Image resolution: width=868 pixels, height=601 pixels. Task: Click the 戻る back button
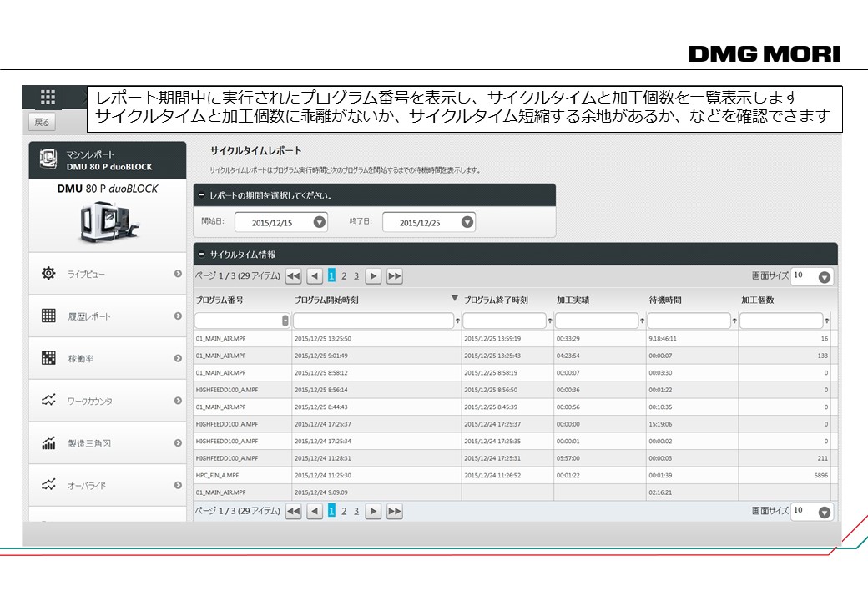42,122
